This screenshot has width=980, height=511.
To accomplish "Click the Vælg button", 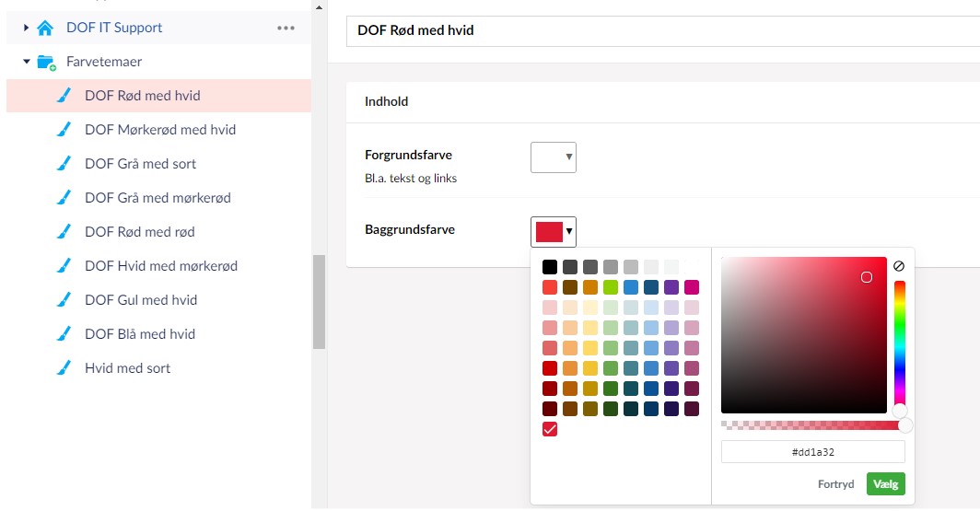I will 886,484.
